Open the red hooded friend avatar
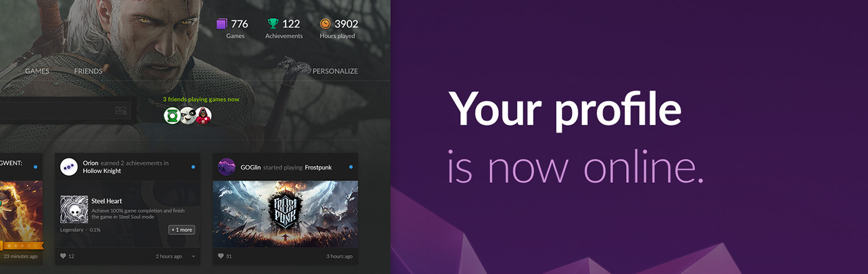The width and height of the screenshot is (868, 274). (203, 115)
